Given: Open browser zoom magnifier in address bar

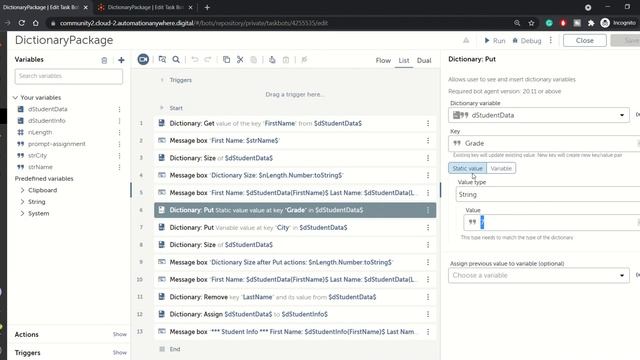Looking at the screenshot, I should [x=517, y=23].
